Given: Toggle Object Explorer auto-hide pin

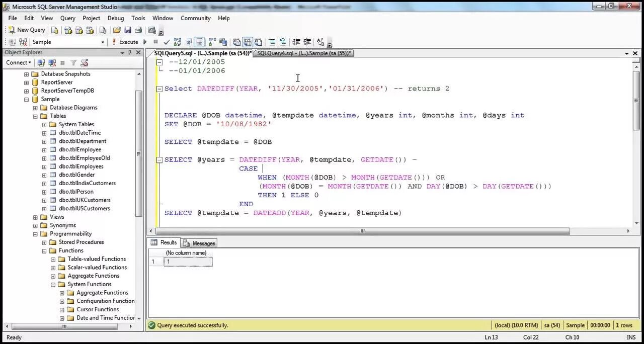Looking at the screenshot, I should [130, 52].
